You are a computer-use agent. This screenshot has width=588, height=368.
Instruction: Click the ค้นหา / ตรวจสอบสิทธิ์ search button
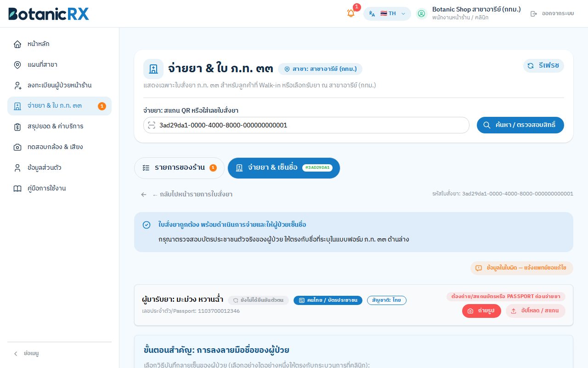pos(520,125)
